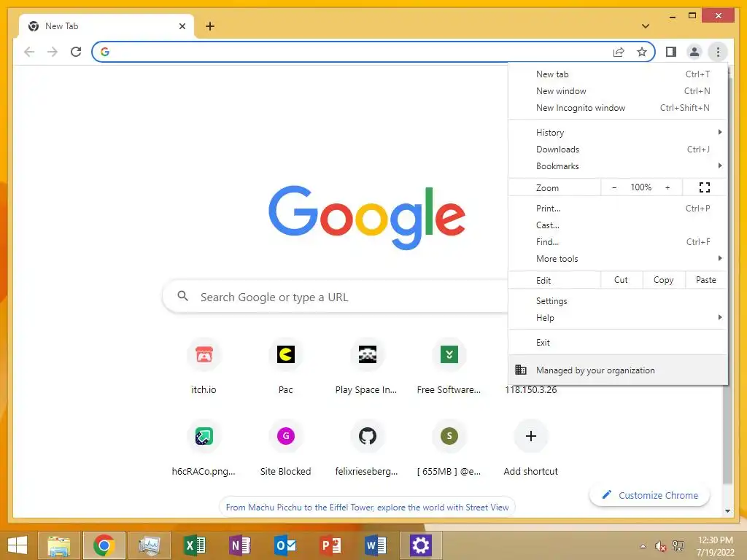
Task: Toggle fullscreen mode icon in Zoom row
Action: tap(705, 187)
